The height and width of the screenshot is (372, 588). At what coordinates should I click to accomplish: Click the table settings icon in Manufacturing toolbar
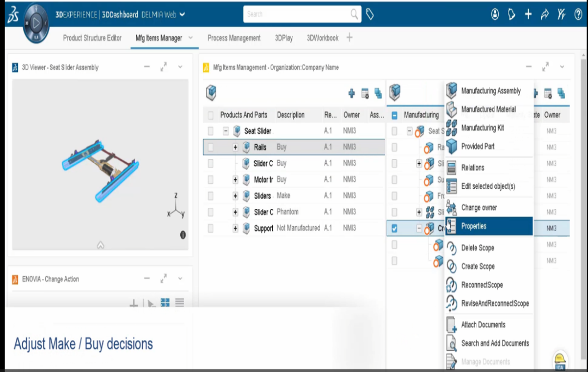548,94
